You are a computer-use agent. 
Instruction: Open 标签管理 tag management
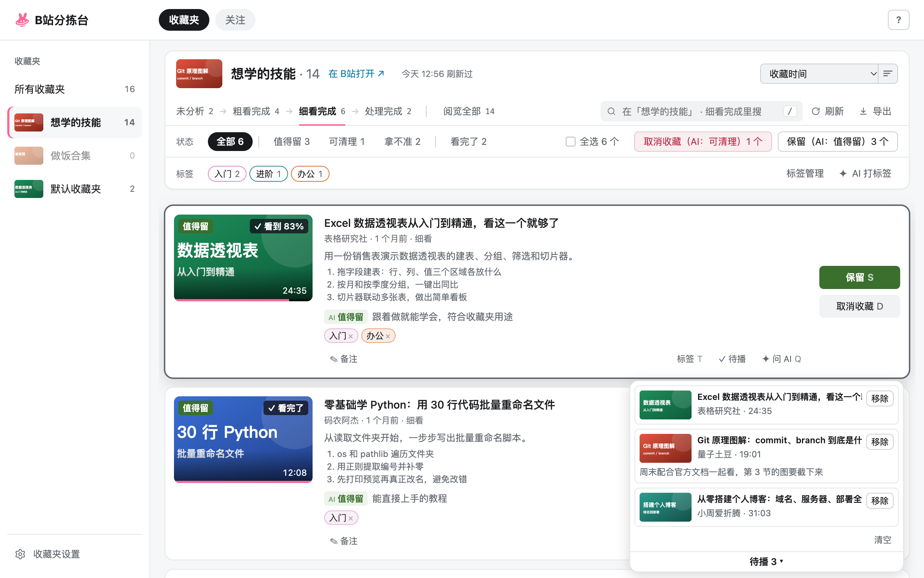click(805, 173)
